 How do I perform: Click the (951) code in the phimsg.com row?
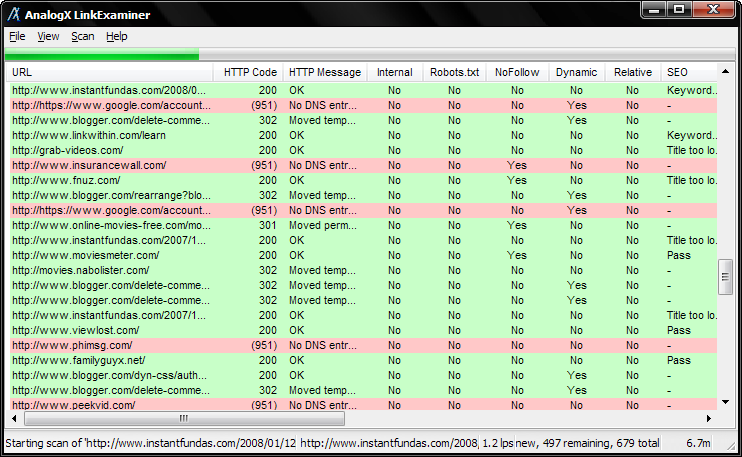pyautogui.click(x=264, y=345)
